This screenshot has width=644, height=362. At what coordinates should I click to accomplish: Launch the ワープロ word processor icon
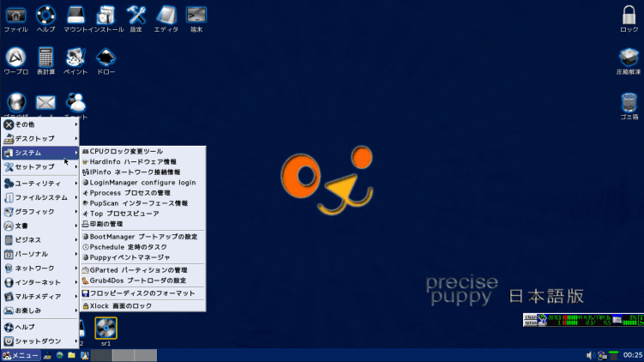[x=15, y=61]
